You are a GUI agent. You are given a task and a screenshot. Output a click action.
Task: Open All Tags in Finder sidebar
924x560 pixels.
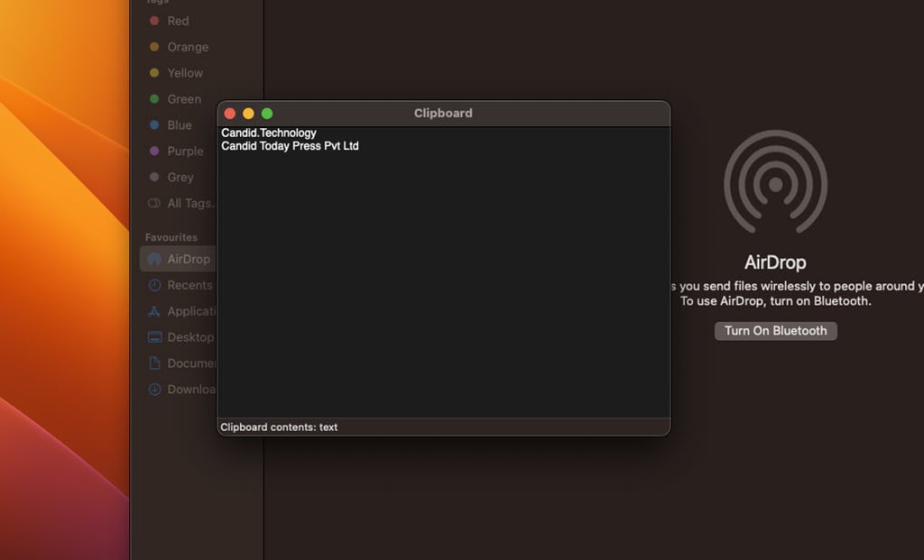coord(191,203)
